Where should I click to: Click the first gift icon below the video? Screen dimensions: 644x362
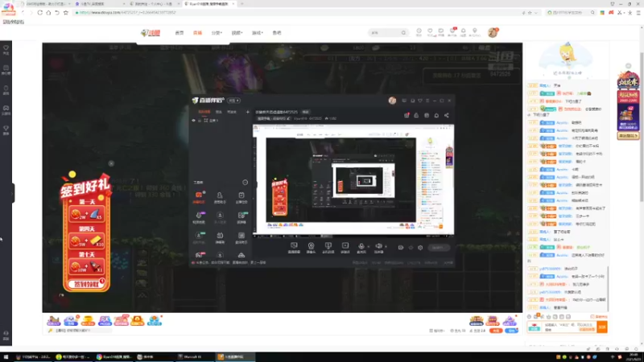53,320
